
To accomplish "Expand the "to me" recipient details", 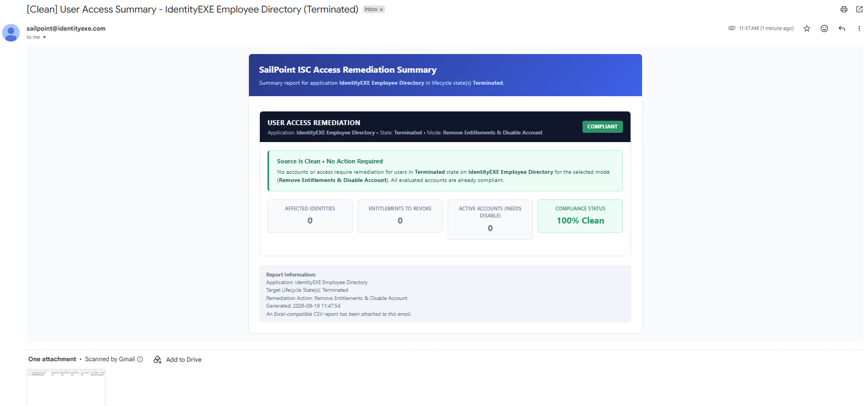I will pyautogui.click(x=44, y=37).
